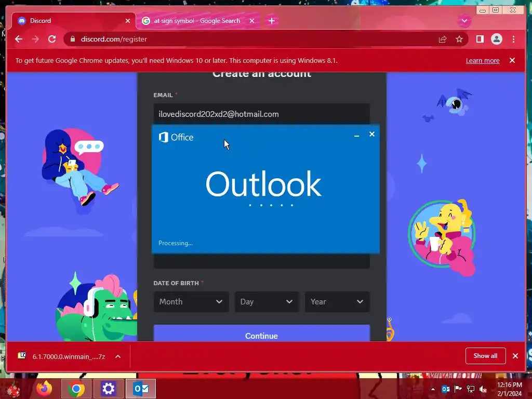Viewport: 532px width, 399px height.
Task: Bookmark this page with star icon
Action: tap(459, 39)
